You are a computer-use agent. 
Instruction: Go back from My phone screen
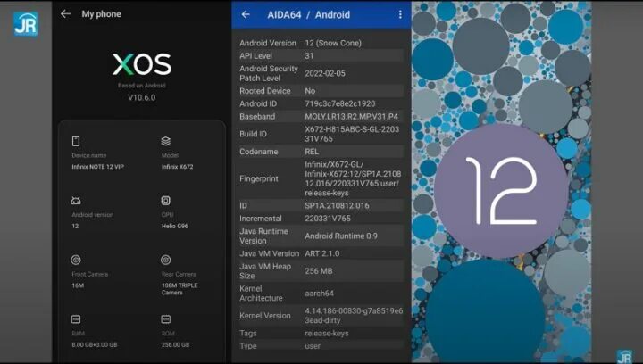pyautogui.click(x=65, y=14)
